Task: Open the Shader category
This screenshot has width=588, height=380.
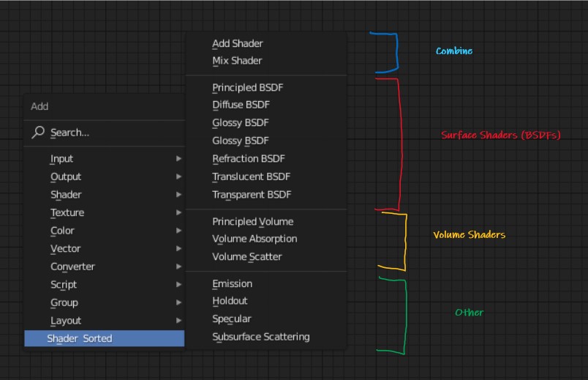Action: pyautogui.click(x=105, y=195)
